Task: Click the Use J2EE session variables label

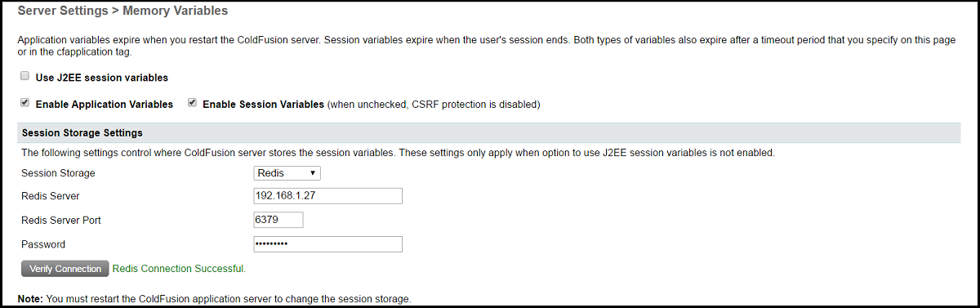Action: pyautogui.click(x=102, y=78)
